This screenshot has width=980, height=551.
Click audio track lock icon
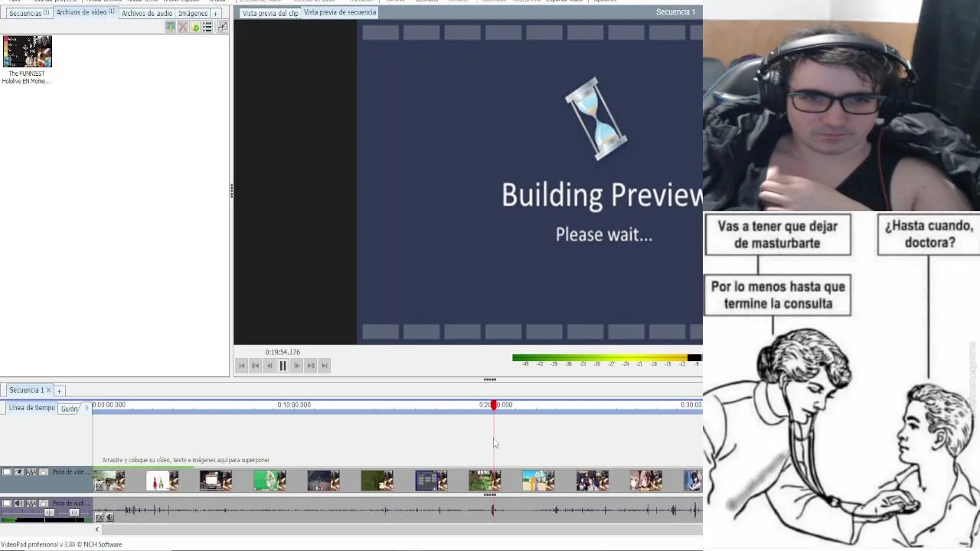click(x=44, y=504)
